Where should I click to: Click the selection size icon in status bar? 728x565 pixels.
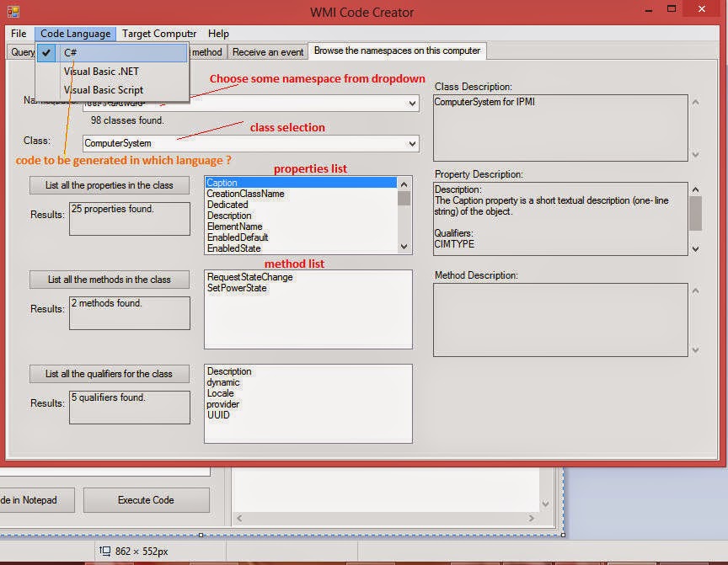105,551
